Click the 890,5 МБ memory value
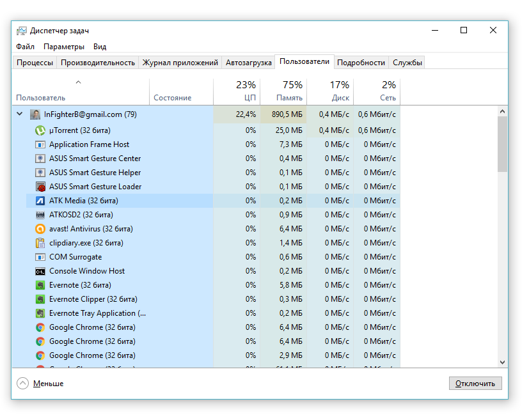 coord(287,114)
